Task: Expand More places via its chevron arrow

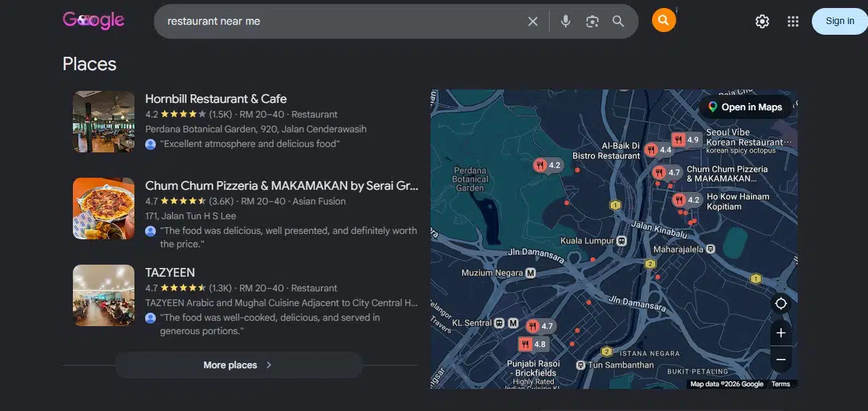Action: point(269,365)
